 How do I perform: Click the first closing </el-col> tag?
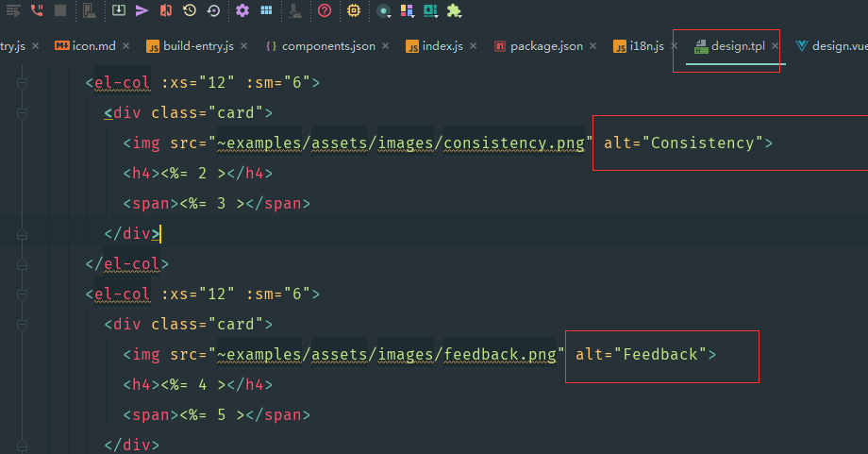point(126,264)
